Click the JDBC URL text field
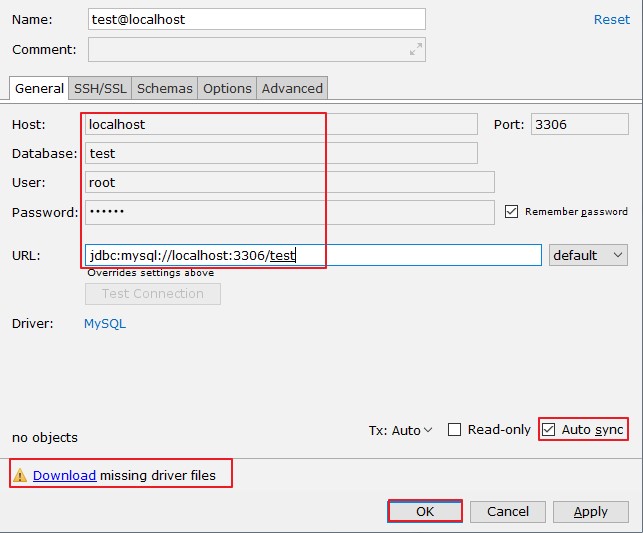 (313, 255)
